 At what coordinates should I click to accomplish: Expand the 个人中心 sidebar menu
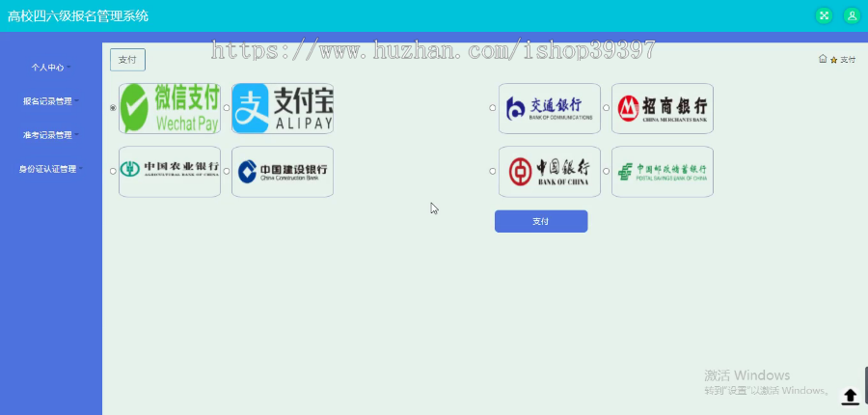[51, 68]
